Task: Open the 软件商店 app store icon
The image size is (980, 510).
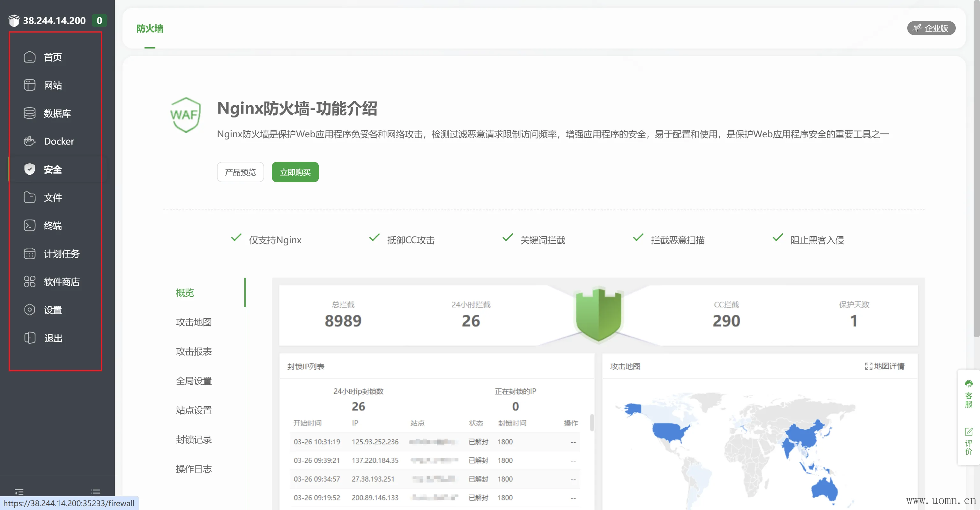Action: (29, 281)
